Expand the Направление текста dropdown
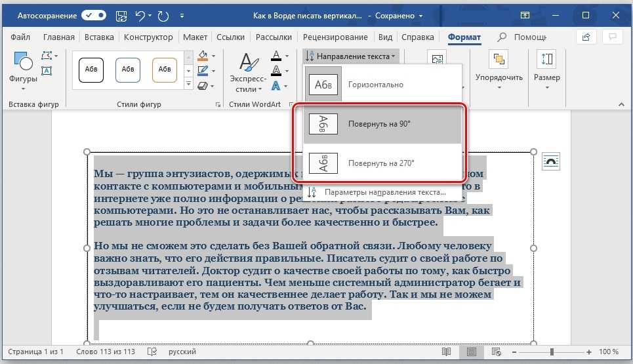This screenshot has width=633, height=364. point(352,56)
